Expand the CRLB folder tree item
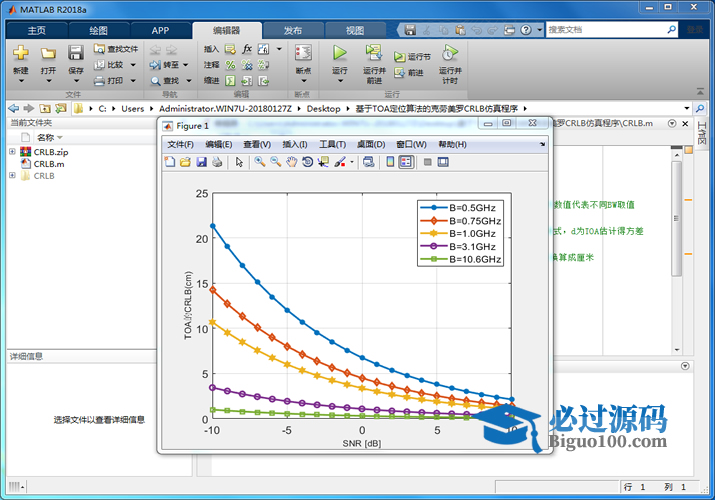Viewport: 715px width, 500px height. (x=12, y=175)
